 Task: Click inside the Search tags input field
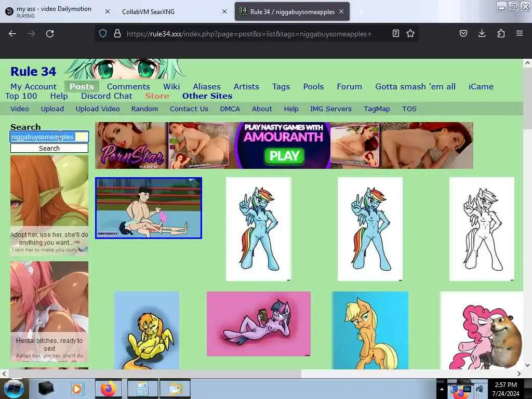point(49,137)
